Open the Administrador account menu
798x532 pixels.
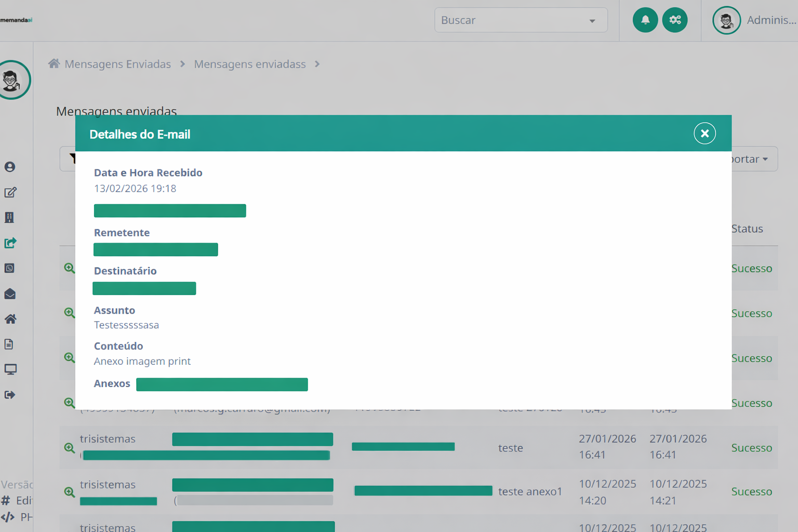(x=754, y=20)
